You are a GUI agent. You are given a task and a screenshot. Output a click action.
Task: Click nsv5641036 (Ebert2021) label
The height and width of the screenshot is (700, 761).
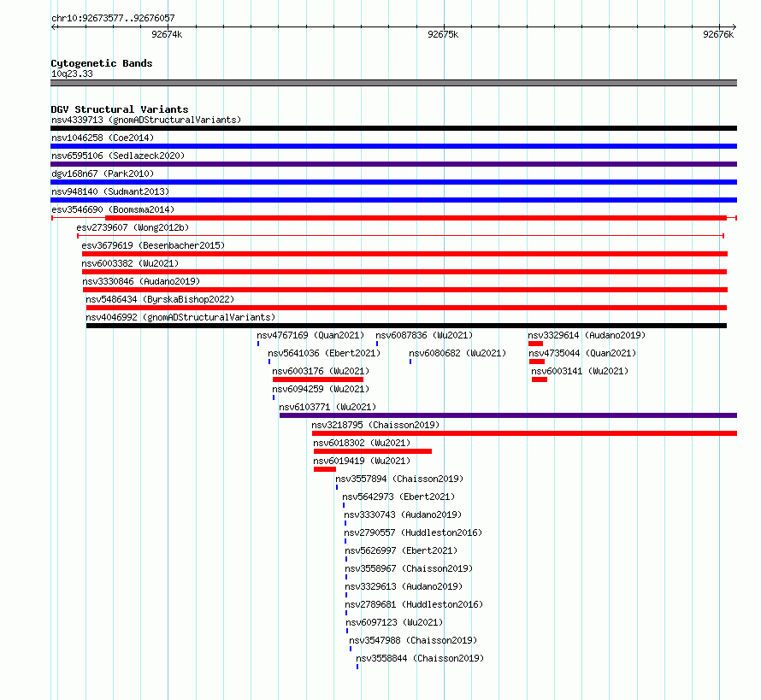tap(324, 353)
